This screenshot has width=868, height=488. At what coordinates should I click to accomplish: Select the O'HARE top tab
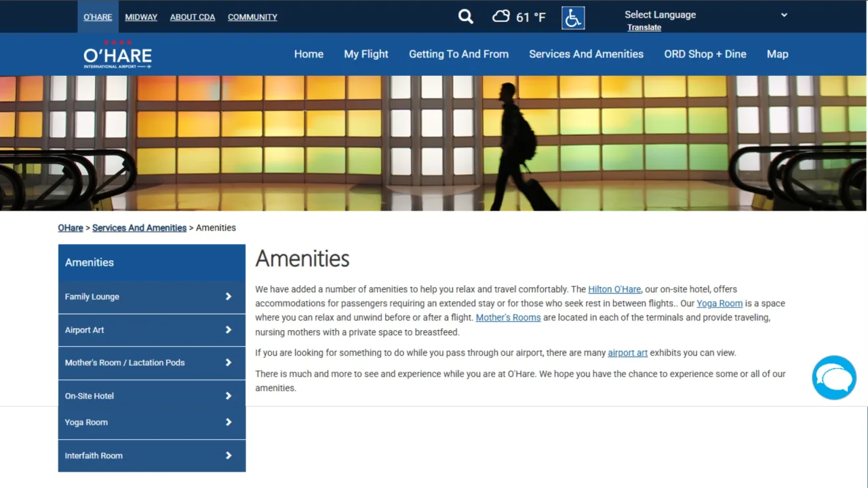tap(98, 17)
